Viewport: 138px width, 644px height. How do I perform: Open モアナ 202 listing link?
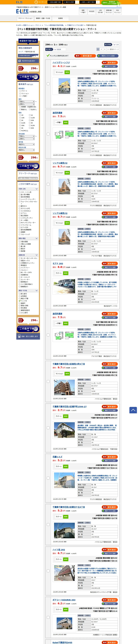(x=58, y=264)
